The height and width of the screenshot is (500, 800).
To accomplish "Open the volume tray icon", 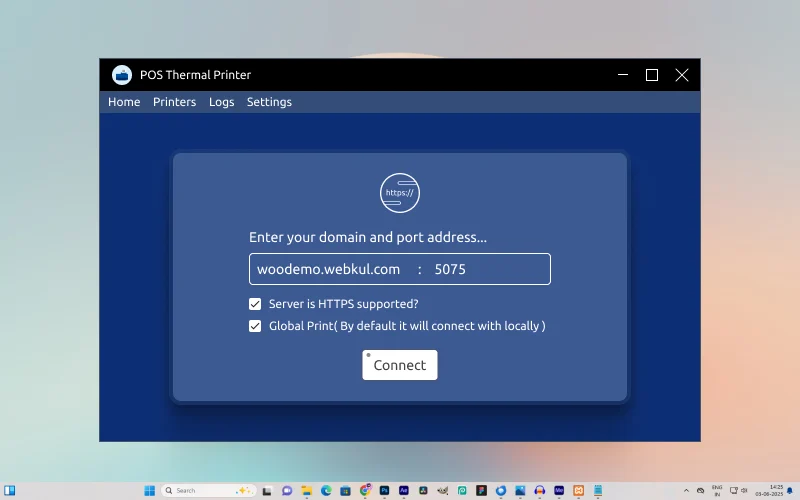I will pyautogui.click(x=744, y=491).
